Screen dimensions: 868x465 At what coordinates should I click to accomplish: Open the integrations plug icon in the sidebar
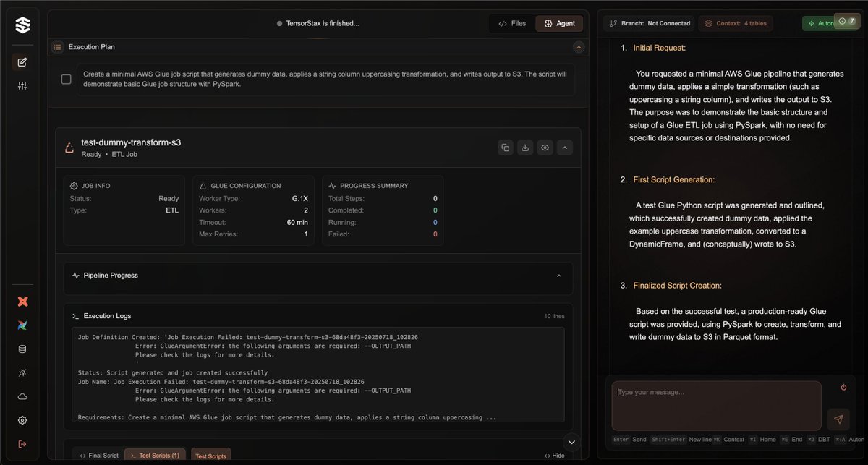coord(22,372)
